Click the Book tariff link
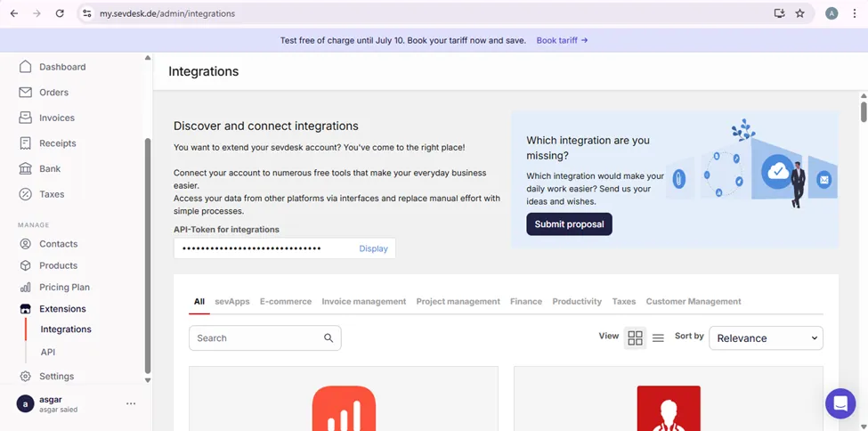The image size is (868, 431). point(562,40)
